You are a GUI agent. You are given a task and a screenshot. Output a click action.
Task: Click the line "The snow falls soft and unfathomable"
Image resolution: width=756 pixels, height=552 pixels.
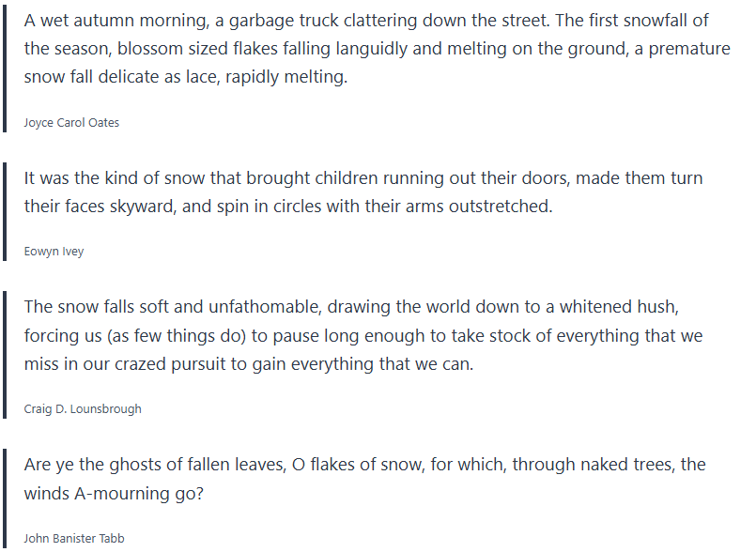coord(363,307)
